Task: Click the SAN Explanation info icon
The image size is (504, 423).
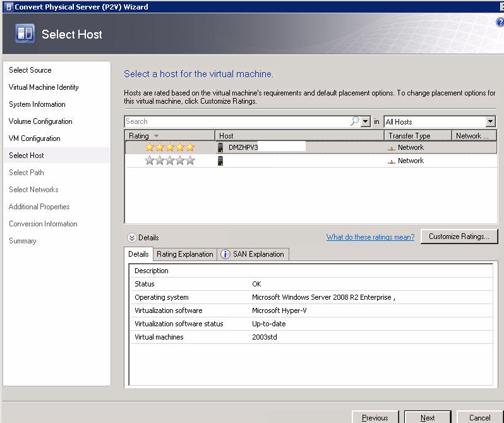Action: tap(225, 254)
